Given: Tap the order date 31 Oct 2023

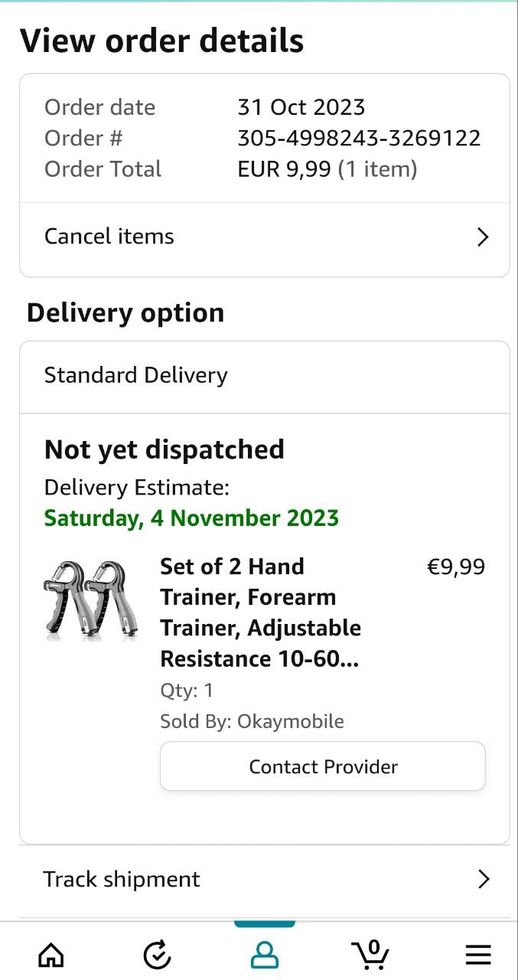Looking at the screenshot, I should pos(301,107).
